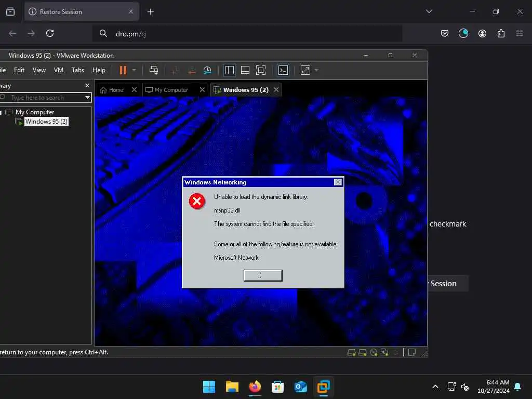Screen dimensions: 532x399
Task: Click the floppy drive status icon
Action: (x=362, y=353)
